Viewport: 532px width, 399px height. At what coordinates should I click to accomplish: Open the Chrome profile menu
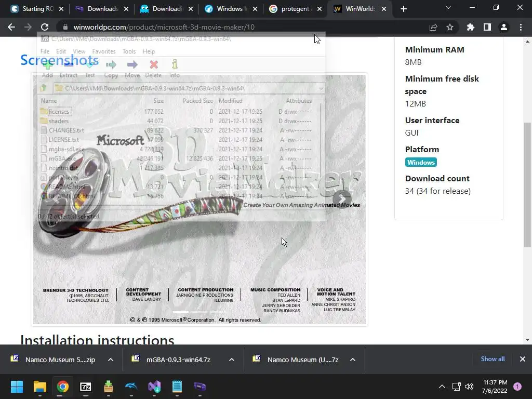pyautogui.click(x=504, y=27)
